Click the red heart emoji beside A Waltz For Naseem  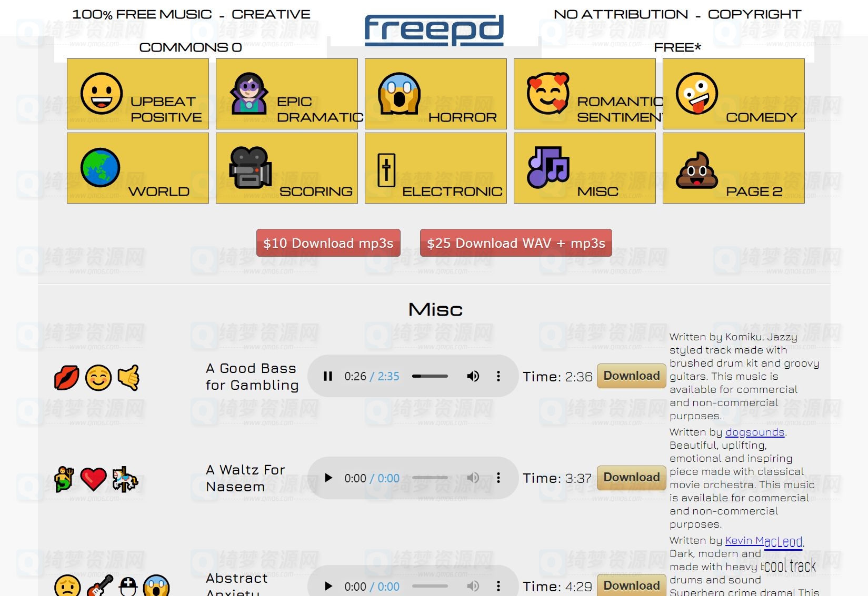point(94,479)
